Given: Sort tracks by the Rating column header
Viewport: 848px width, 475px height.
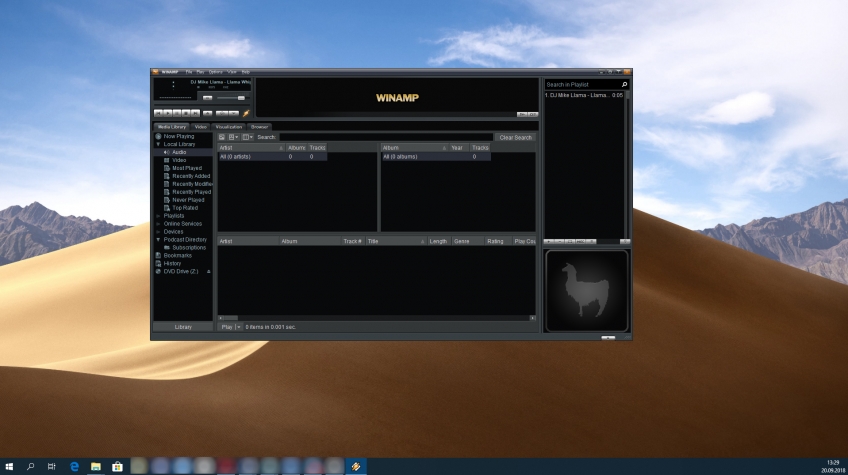Looking at the screenshot, I should [x=498, y=241].
